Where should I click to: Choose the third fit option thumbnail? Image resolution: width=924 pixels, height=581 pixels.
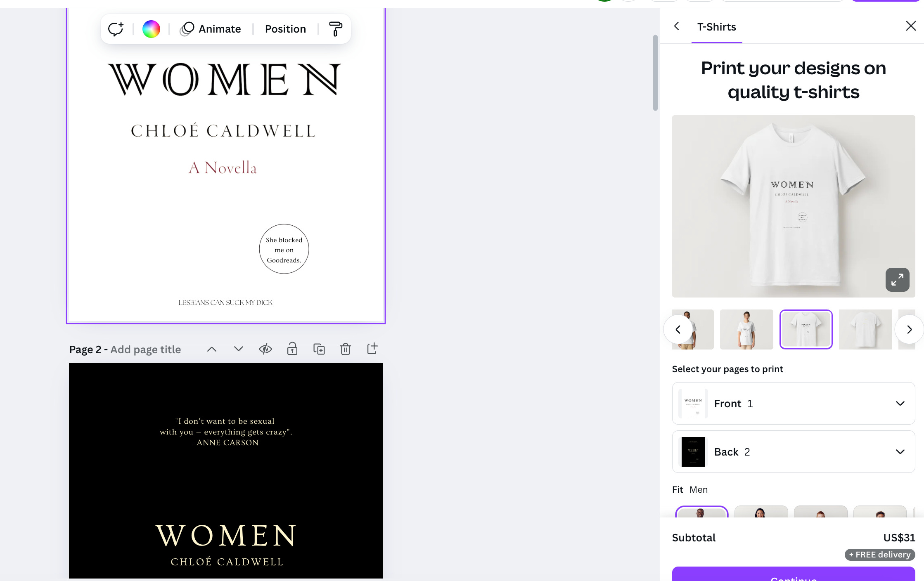click(x=820, y=512)
